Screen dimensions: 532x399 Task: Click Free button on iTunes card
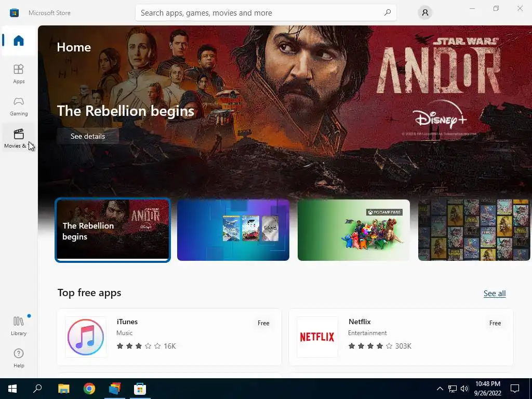pos(263,323)
